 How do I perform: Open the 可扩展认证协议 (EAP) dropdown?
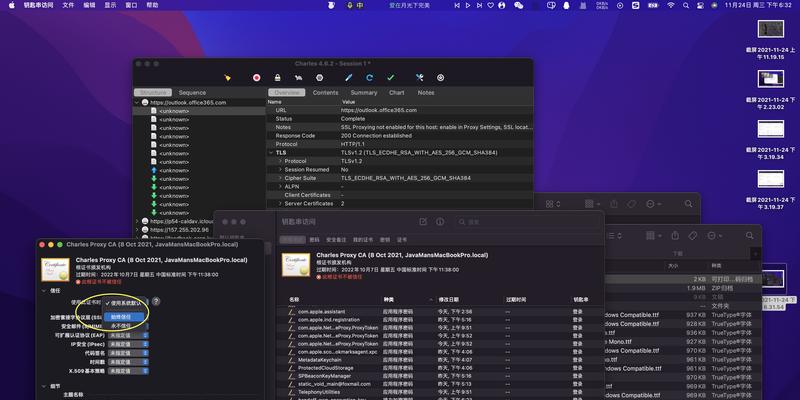(x=129, y=335)
